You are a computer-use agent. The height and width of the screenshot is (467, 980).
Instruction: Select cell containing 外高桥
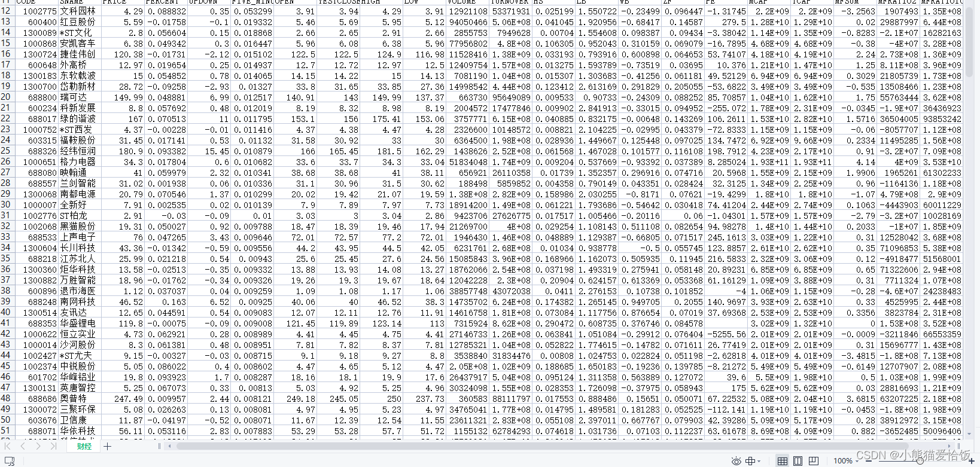pos(80,65)
